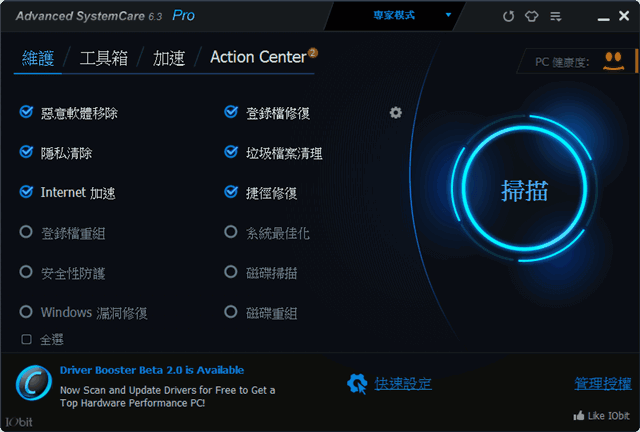Switch to the 工具箱 tab
This screenshot has height=432, width=640.
coord(104,58)
